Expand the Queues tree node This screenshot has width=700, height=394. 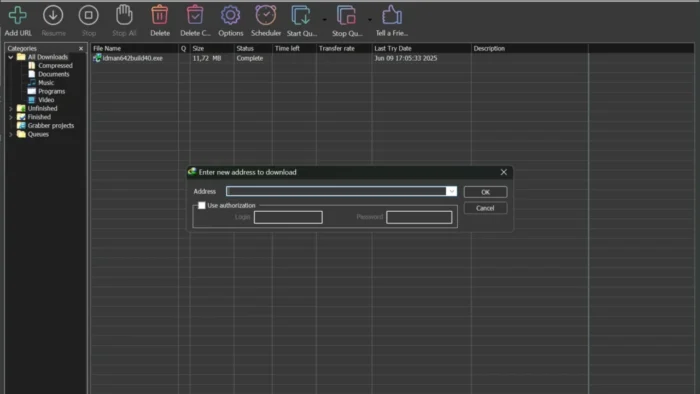(11, 134)
